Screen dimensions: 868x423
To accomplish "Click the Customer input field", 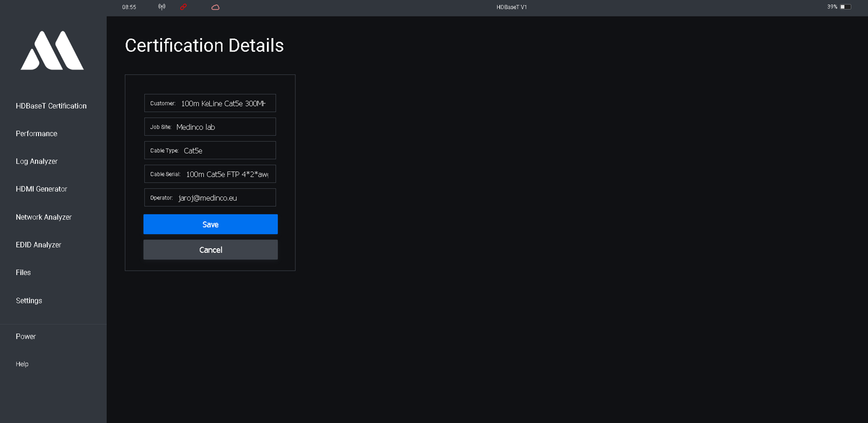I will tap(210, 103).
